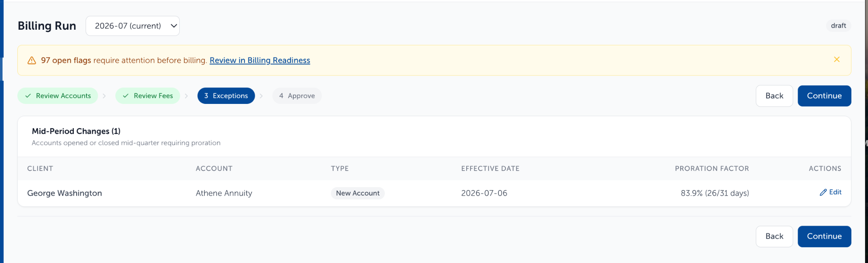Go to the Review Accounts step
The width and height of the screenshot is (868, 263).
[58, 96]
